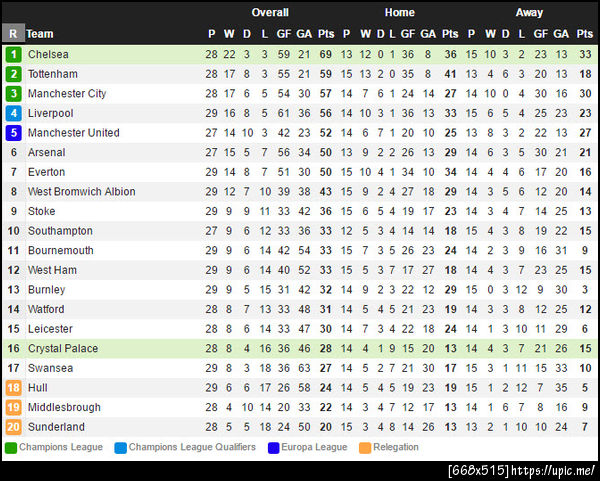Click Liverpool's blue rank 4 badge
This screenshot has width=600, height=481.
click(x=13, y=113)
